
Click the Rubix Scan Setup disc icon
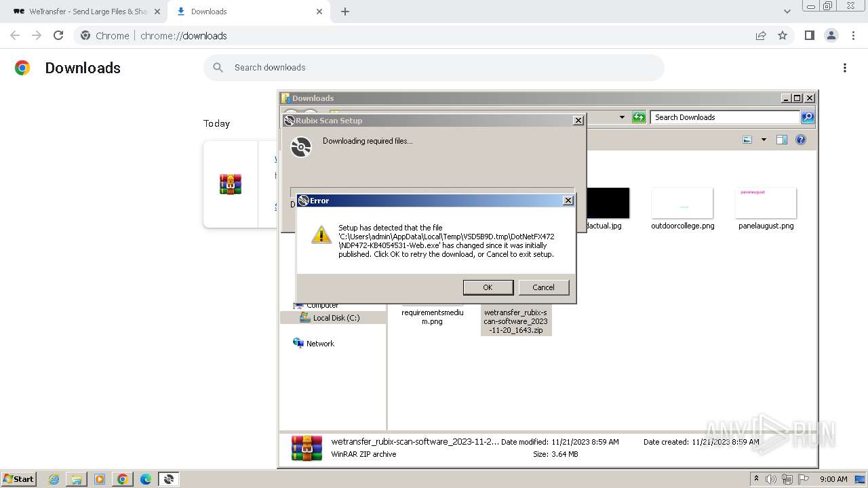point(300,146)
